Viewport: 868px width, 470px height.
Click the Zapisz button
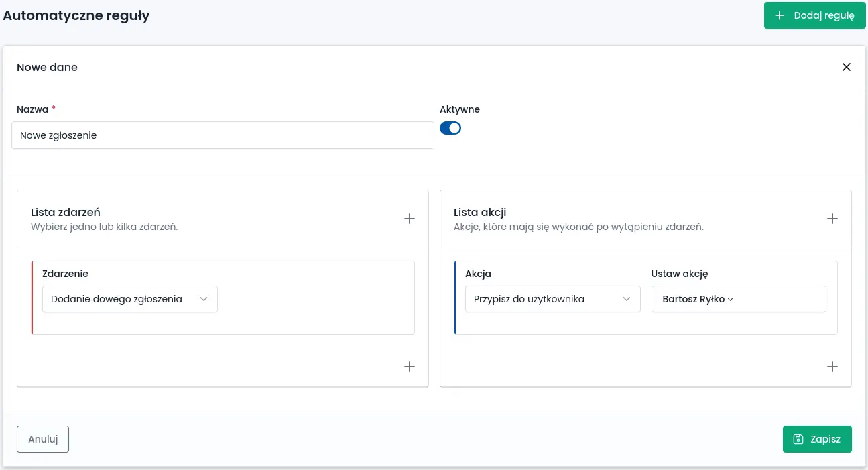[x=817, y=439]
